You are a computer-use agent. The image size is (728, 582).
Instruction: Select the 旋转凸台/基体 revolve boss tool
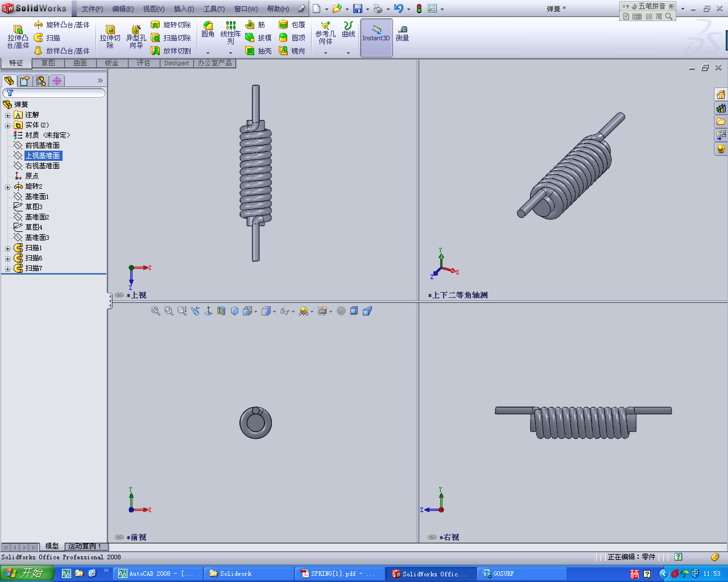62,24
